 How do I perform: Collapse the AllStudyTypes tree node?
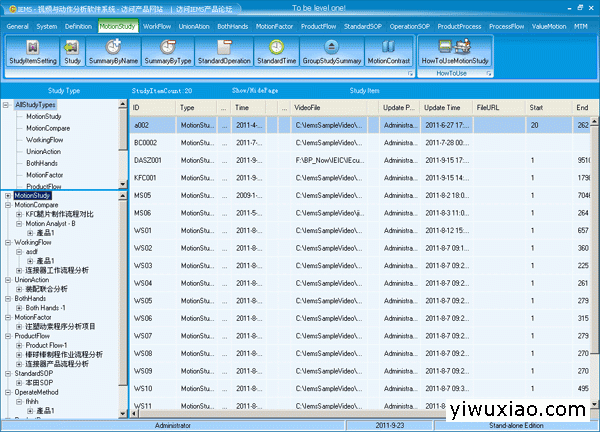[x=6, y=104]
